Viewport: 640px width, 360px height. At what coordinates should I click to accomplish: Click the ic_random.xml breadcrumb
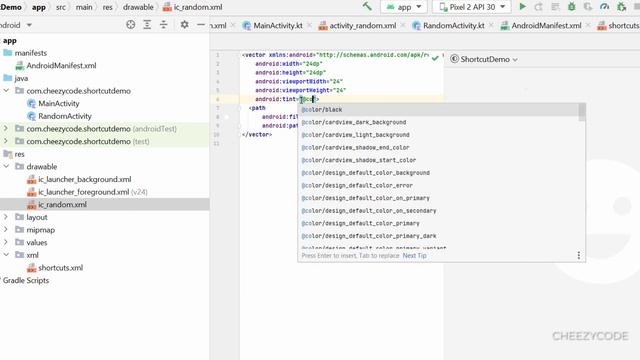(x=193, y=7)
